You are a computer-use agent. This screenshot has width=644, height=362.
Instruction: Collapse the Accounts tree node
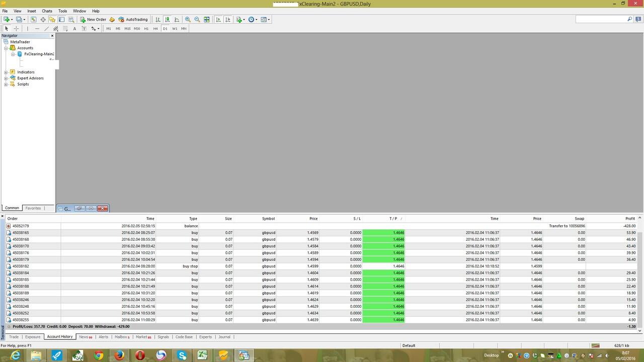click(x=6, y=48)
